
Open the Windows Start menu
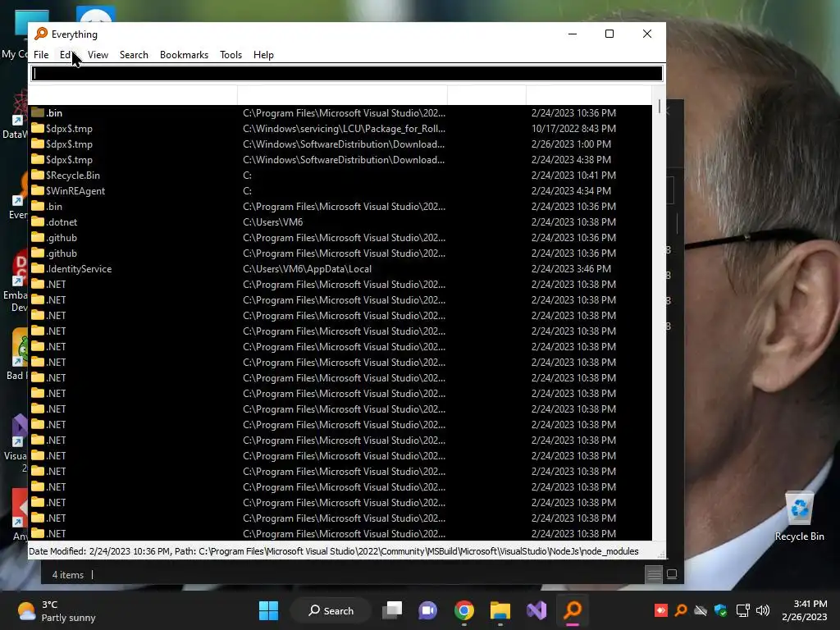268,610
